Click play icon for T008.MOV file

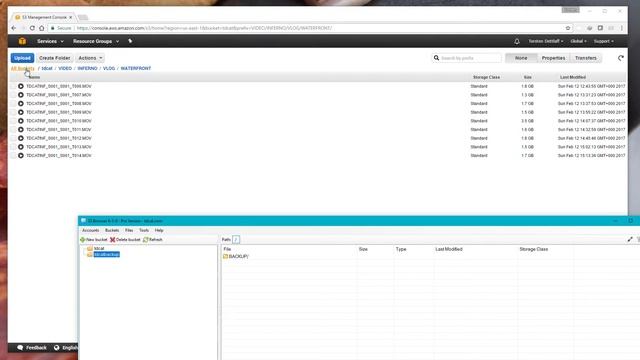click(x=20, y=104)
